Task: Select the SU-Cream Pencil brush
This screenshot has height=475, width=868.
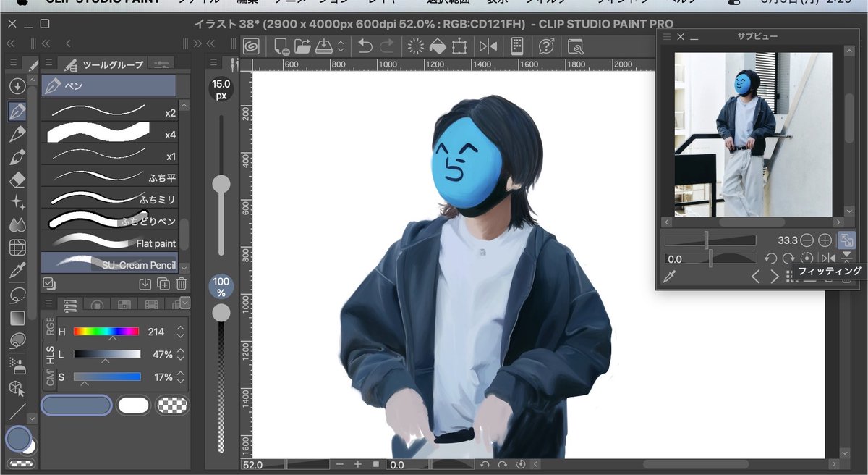Action: click(x=109, y=263)
